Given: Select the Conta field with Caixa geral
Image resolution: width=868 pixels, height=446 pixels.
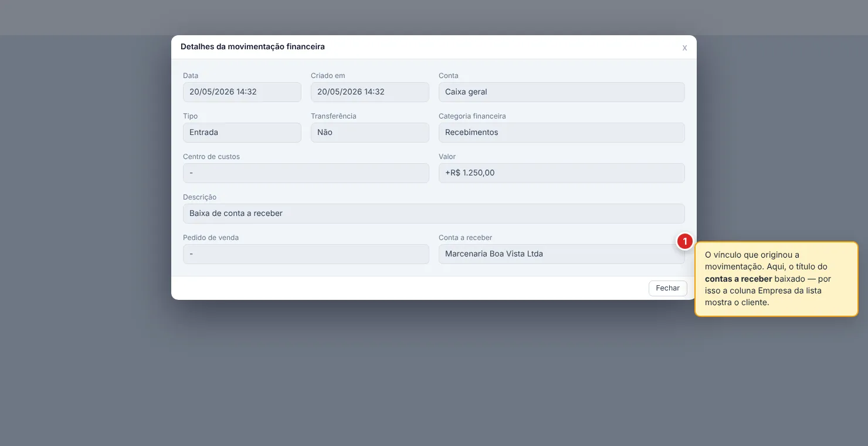Looking at the screenshot, I should tap(562, 92).
